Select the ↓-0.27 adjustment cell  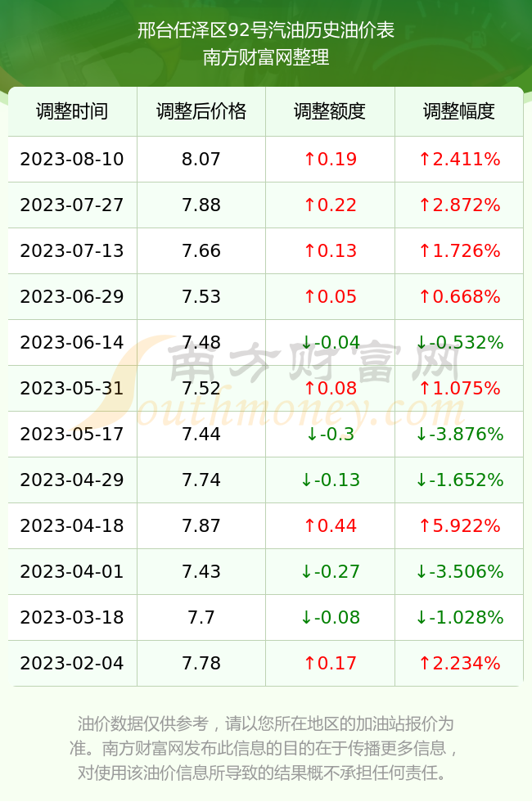pyautogui.click(x=330, y=571)
